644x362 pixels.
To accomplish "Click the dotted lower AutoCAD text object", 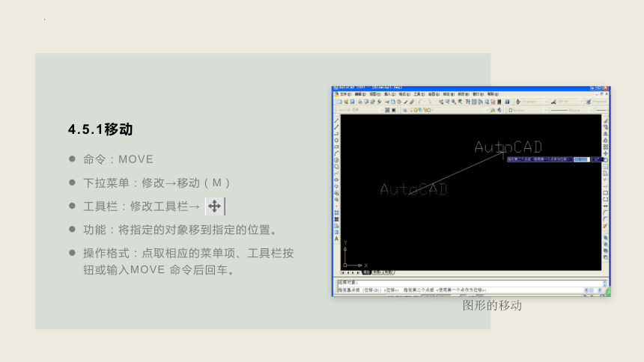I will [413, 189].
